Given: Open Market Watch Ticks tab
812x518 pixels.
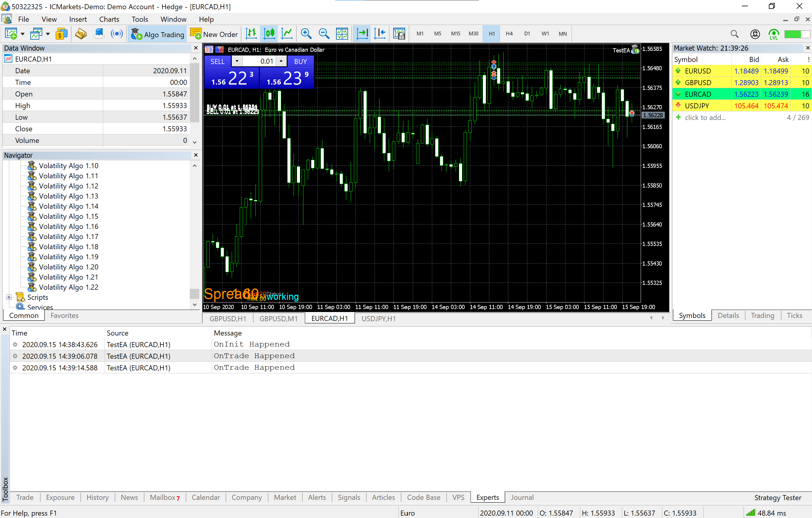Looking at the screenshot, I should click(794, 316).
